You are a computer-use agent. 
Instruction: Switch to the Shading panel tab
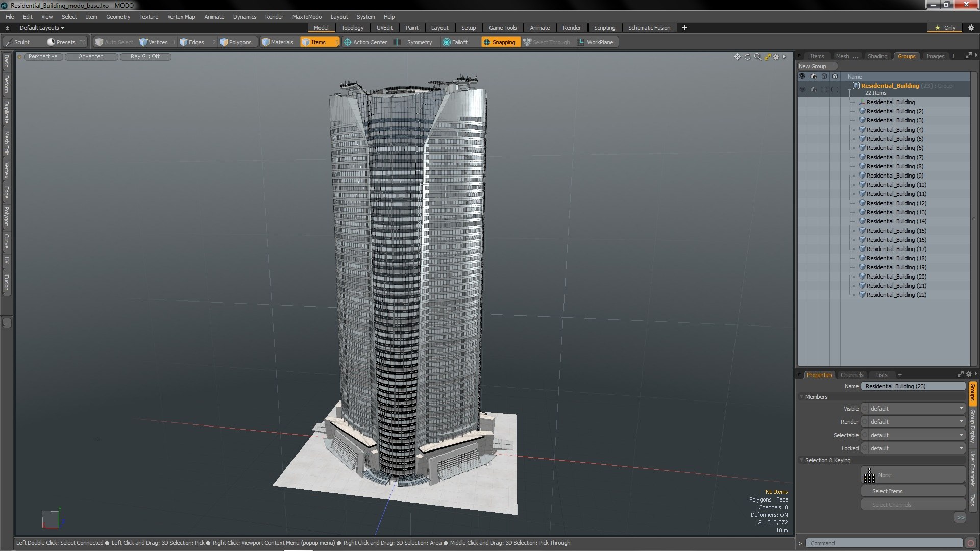pos(877,56)
